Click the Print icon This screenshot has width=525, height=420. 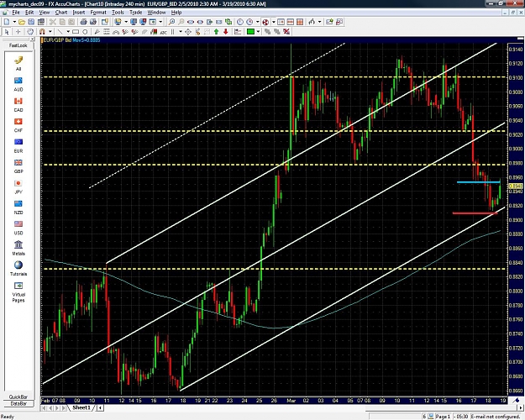point(83,22)
